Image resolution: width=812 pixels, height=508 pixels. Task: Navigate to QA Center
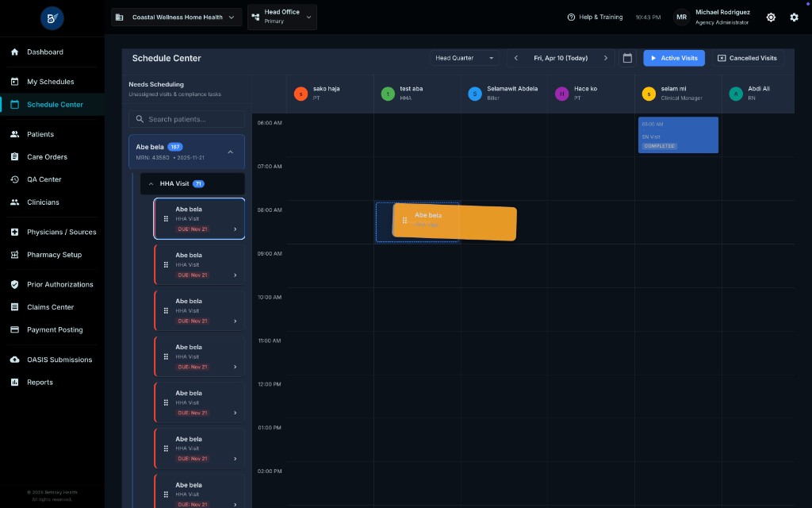point(44,179)
